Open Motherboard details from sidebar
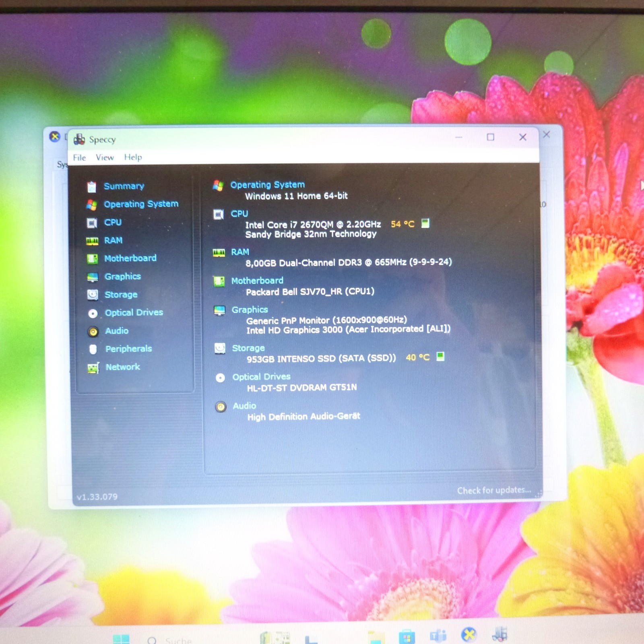644x644 pixels. click(x=130, y=258)
